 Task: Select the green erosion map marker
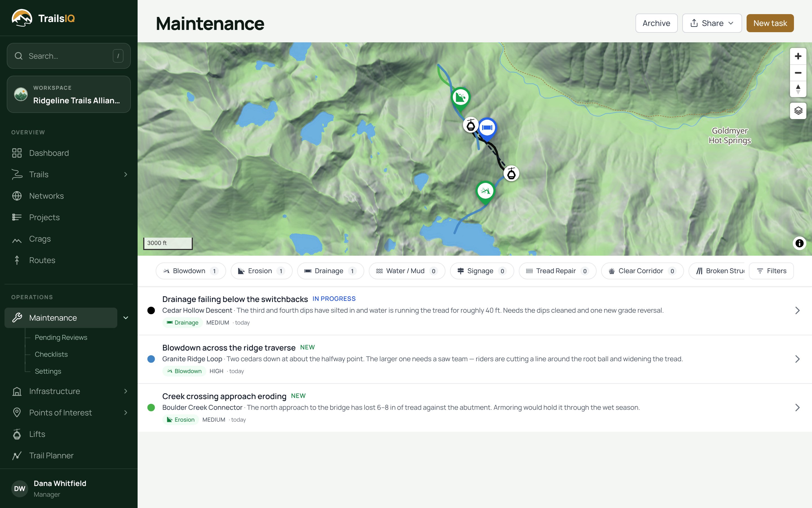click(460, 98)
